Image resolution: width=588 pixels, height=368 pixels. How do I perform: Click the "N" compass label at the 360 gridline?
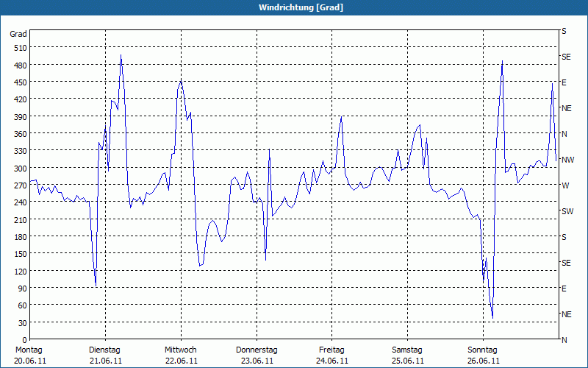[x=564, y=134]
